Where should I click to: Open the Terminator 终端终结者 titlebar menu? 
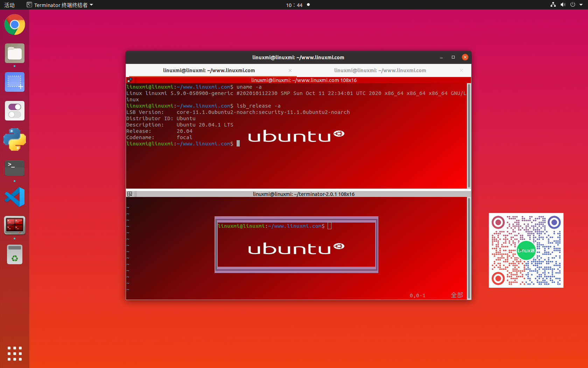(59, 5)
